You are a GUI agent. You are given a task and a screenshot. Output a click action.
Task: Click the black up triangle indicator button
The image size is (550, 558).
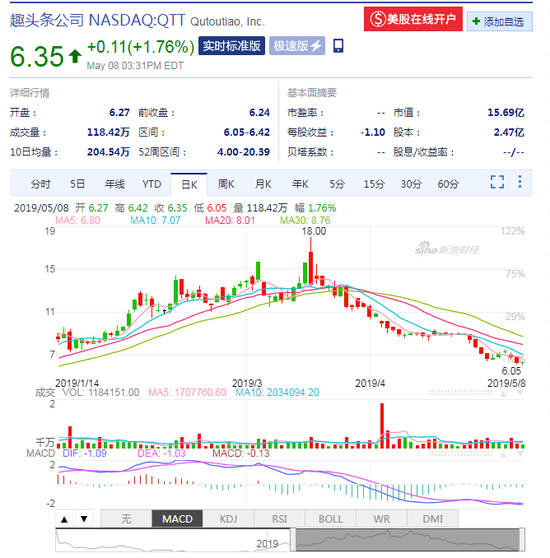click(64, 519)
